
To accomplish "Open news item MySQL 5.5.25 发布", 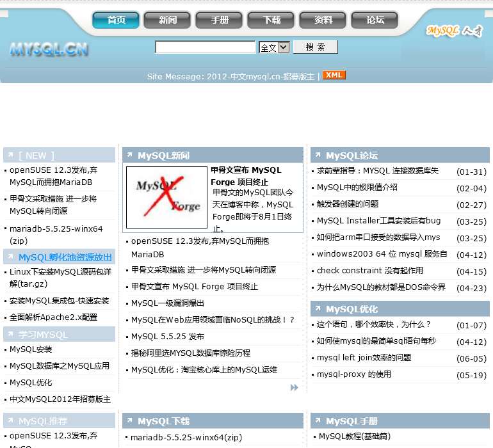I will [x=168, y=337].
